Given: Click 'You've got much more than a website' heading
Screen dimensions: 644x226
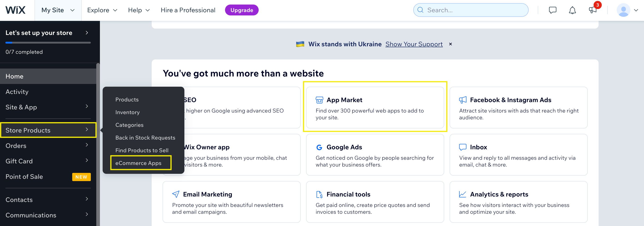Looking at the screenshot, I should point(243,74).
